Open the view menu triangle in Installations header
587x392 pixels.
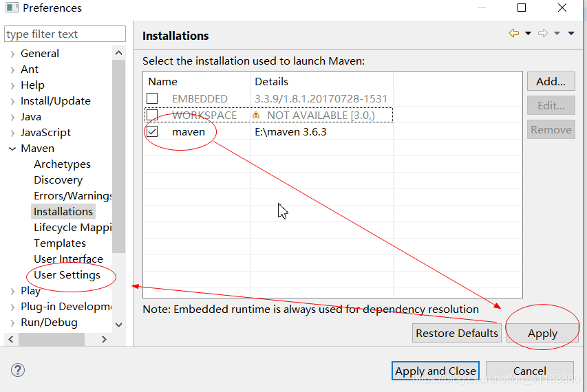571,33
